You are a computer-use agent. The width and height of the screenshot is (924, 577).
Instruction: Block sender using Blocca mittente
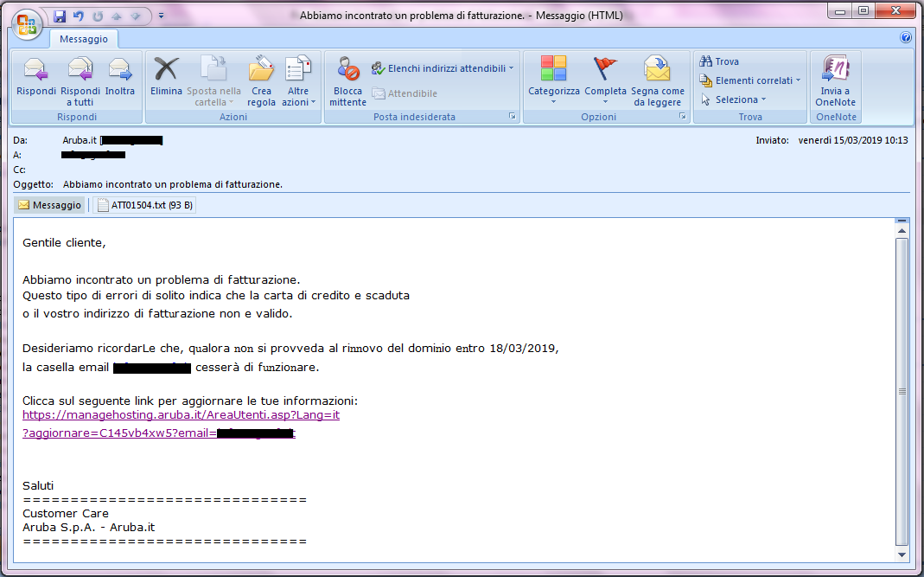coord(347,80)
